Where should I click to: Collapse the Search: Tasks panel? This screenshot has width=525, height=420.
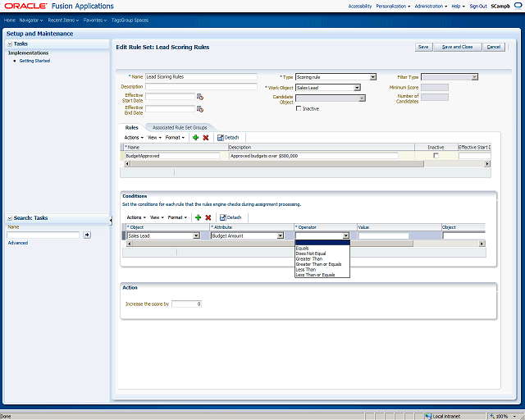(10, 218)
